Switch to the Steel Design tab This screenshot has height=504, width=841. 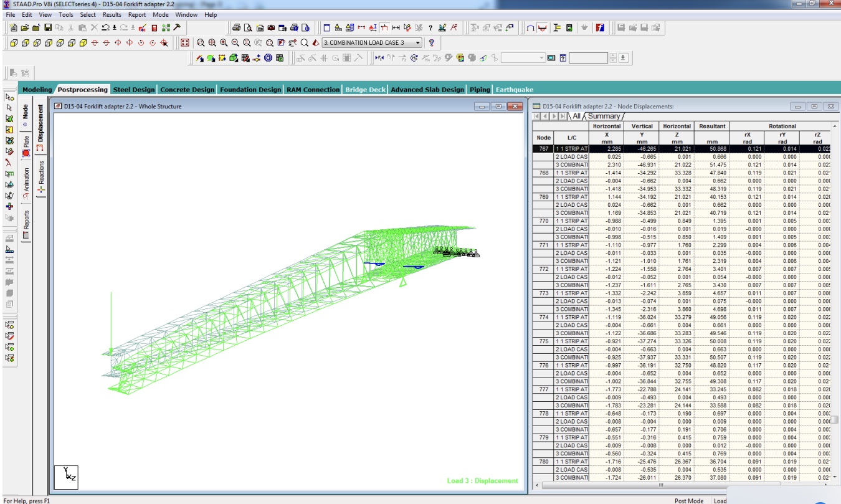(x=133, y=90)
